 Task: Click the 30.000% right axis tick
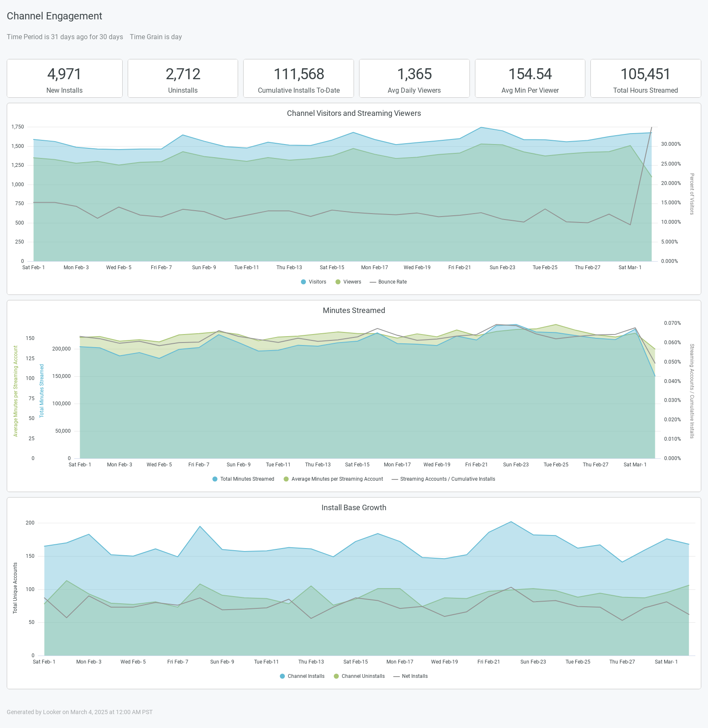pos(671,144)
